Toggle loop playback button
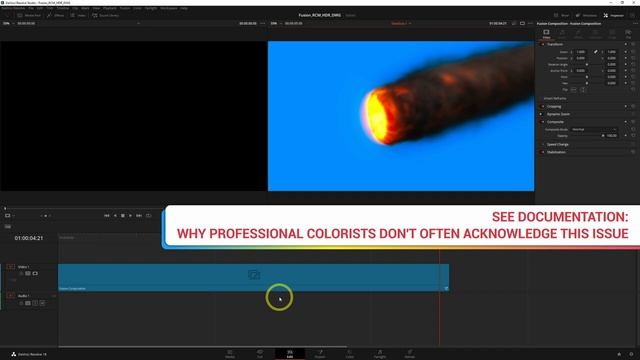The image size is (640, 360). point(149,216)
